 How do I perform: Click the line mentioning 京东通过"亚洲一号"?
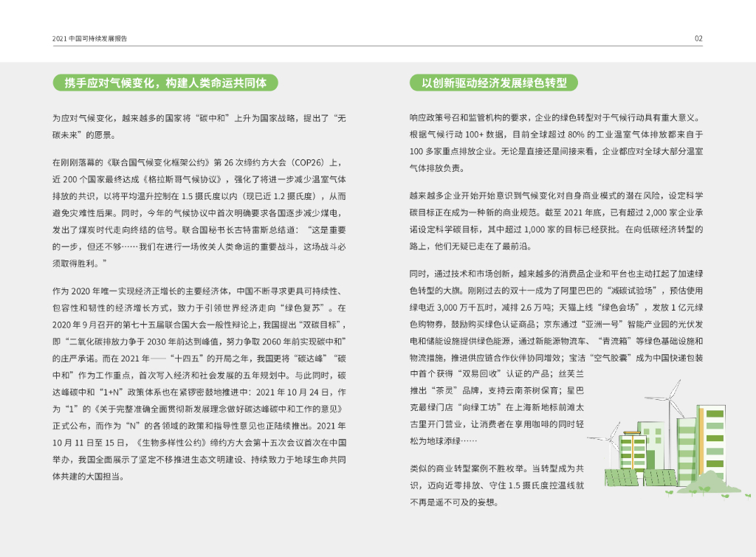click(x=557, y=325)
